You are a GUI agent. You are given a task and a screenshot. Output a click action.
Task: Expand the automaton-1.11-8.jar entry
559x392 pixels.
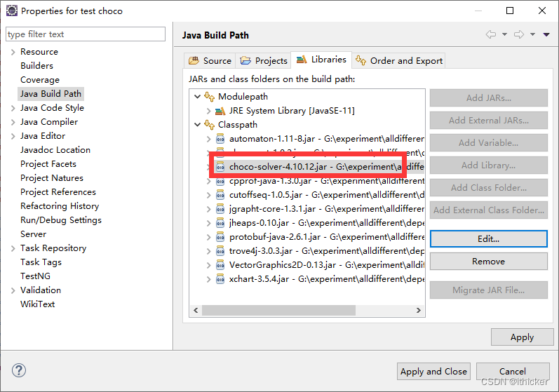[x=208, y=139]
